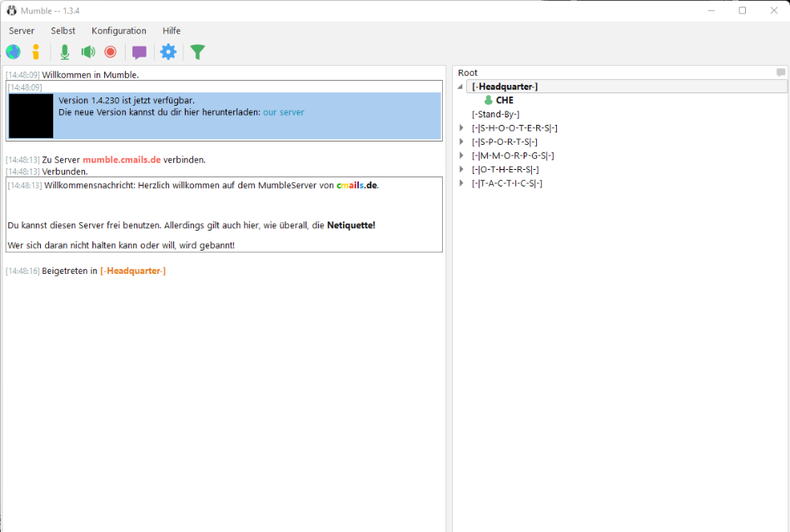Click 'Willkommen in Mumble.' log text

90,75
